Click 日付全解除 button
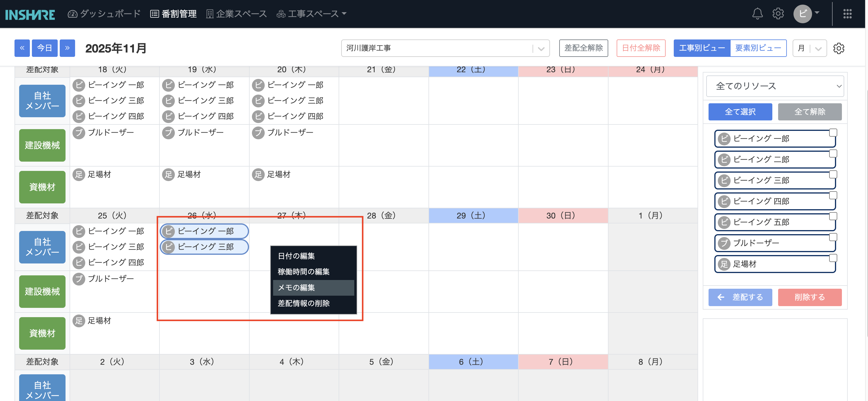Viewport: 868px width, 401px height. pyautogui.click(x=641, y=48)
